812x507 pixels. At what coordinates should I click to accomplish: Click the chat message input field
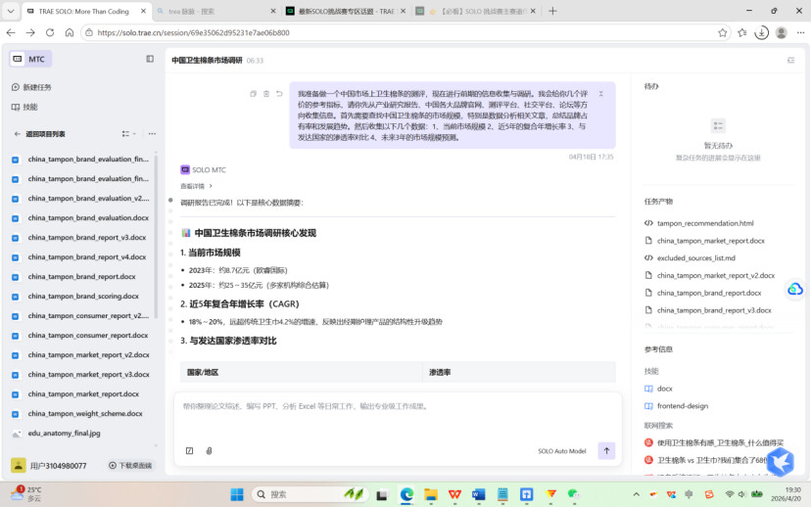398,407
